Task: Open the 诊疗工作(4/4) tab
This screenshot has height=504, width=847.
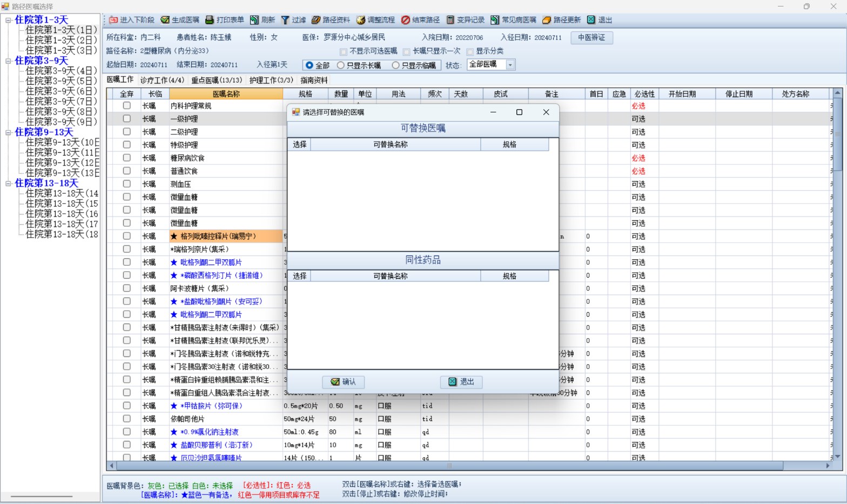Action: (162, 80)
